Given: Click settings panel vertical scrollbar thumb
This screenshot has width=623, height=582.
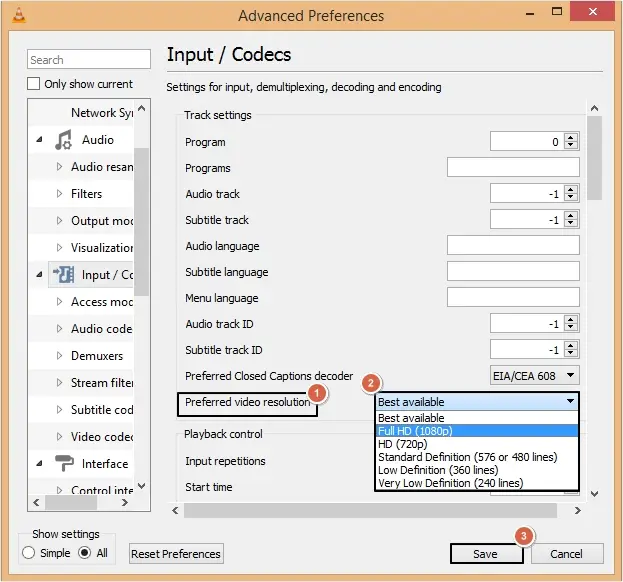Looking at the screenshot, I should coord(594,158).
